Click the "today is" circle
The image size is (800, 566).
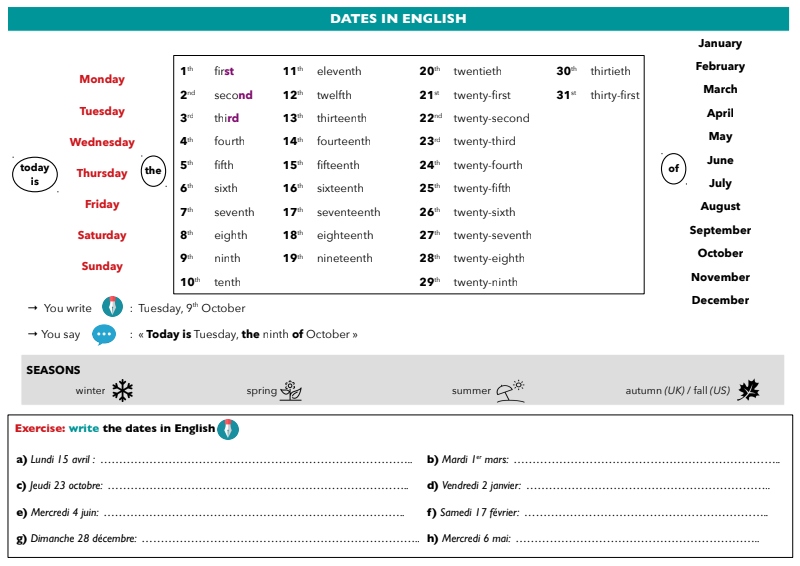34,174
